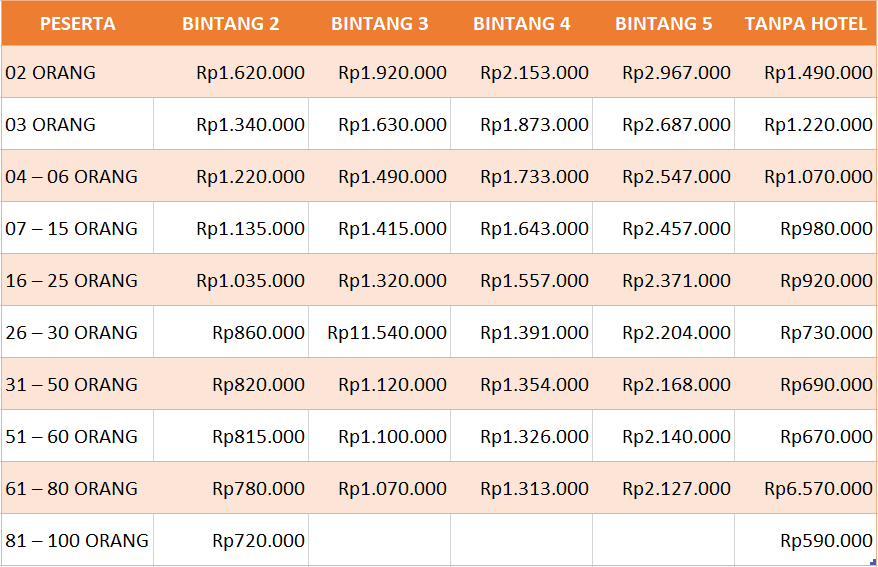Click the PESERTA column header
This screenshot has height=567, width=878.
click(x=78, y=23)
